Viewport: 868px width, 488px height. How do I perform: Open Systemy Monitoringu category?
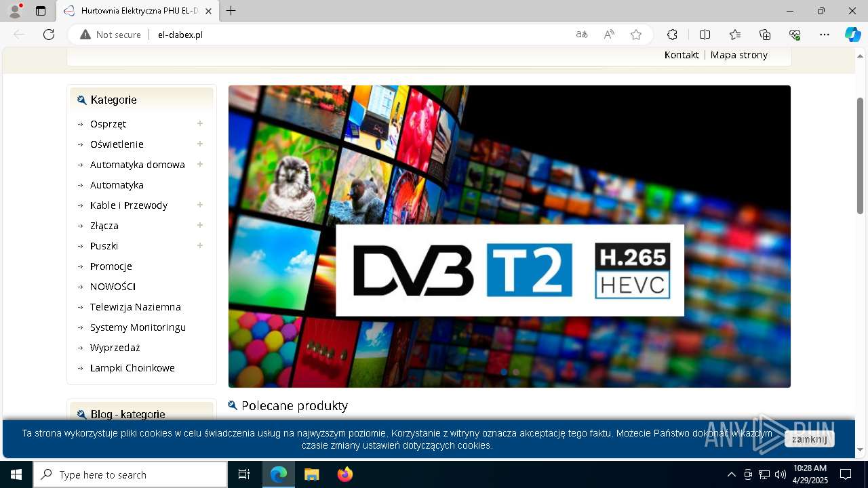click(x=138, y=327)
